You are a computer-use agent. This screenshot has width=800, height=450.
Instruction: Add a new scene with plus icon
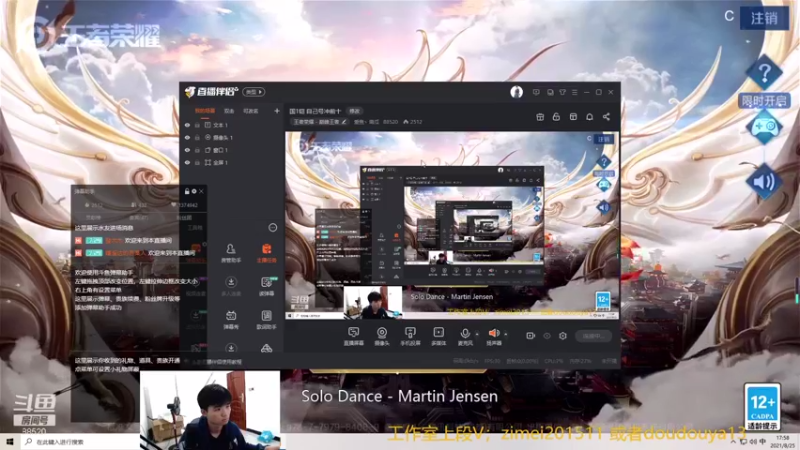pos(277,111)
